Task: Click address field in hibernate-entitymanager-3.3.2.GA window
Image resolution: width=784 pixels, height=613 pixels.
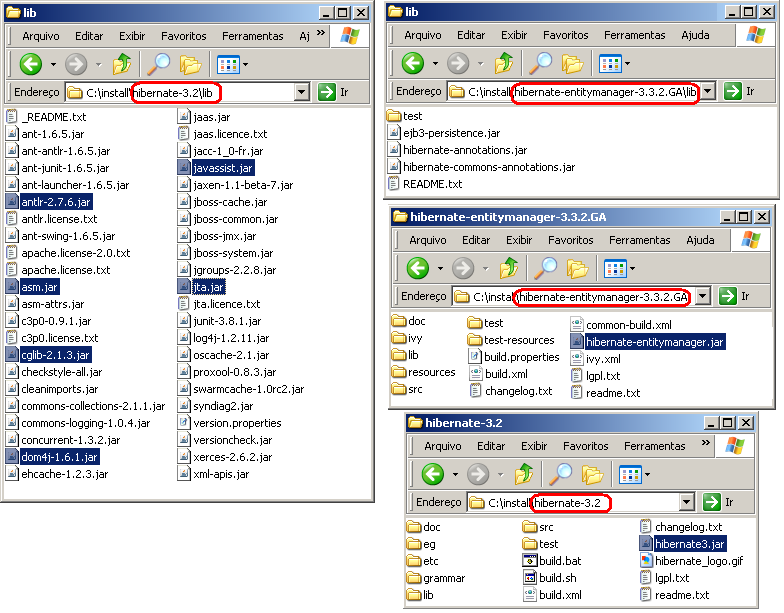Action: click(x=582, y=296)
